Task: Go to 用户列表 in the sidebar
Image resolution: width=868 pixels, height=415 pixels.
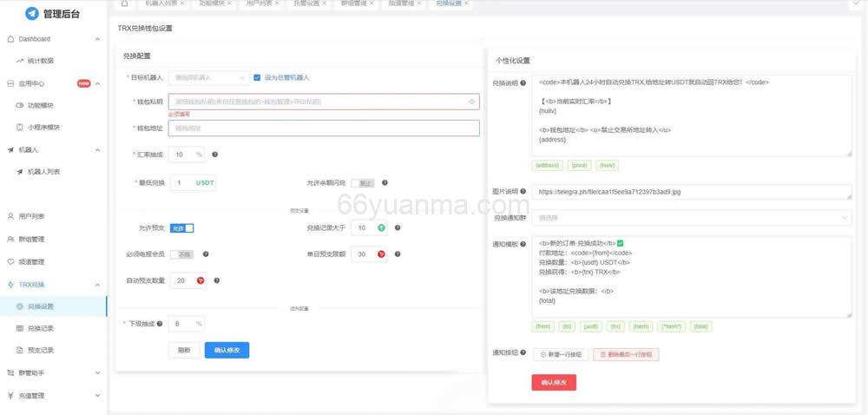Action: (x=31, y=216)
